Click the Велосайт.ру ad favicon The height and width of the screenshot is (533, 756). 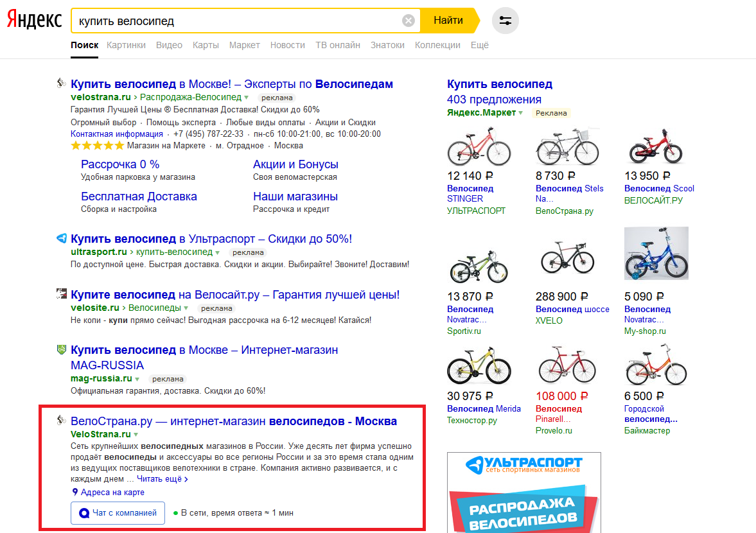coord(61,293)
